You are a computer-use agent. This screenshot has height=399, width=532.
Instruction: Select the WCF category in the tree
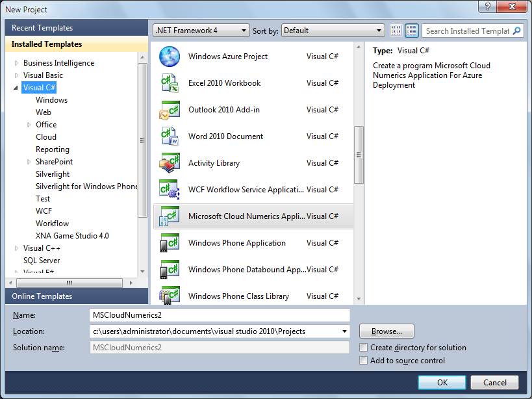[44, 211]
